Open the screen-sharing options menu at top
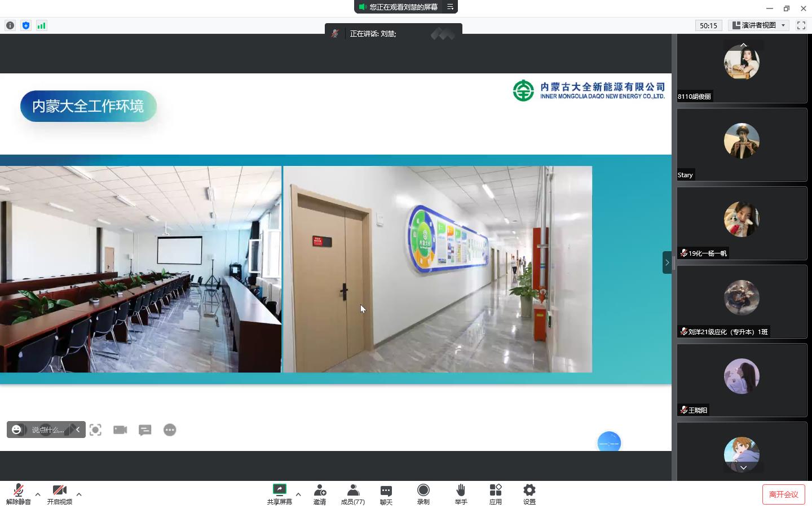This screenshot has width=812, height=508. pos(450,7)
